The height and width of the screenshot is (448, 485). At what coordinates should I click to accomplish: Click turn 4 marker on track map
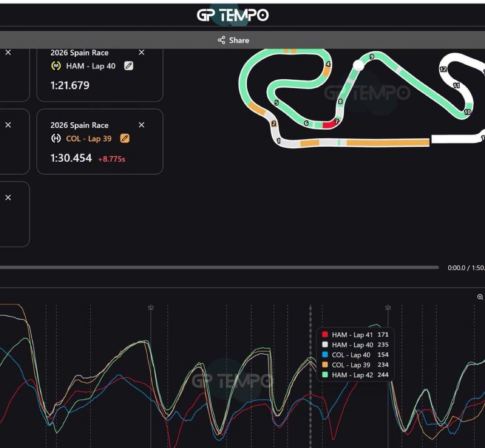(328, 64)
